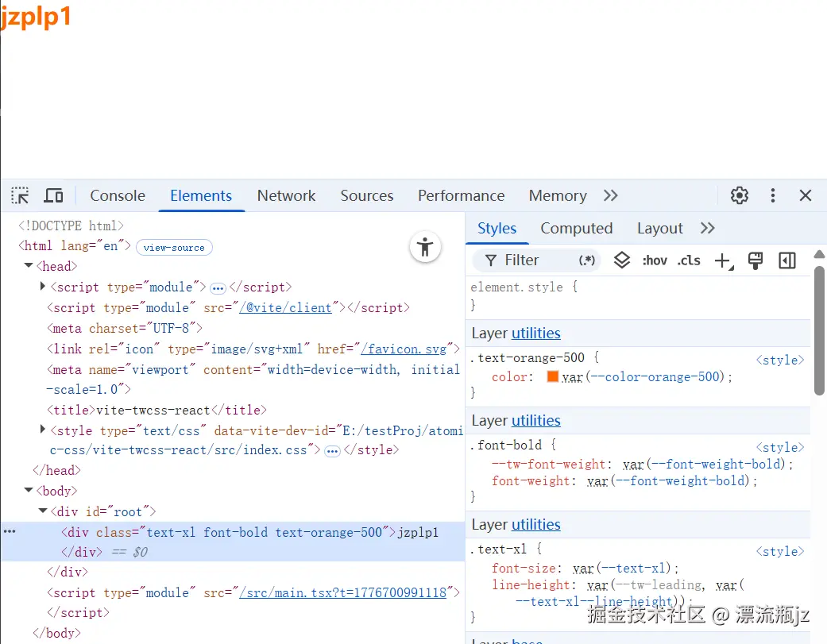Close the DevTools panel

click(x=805, y=195)
